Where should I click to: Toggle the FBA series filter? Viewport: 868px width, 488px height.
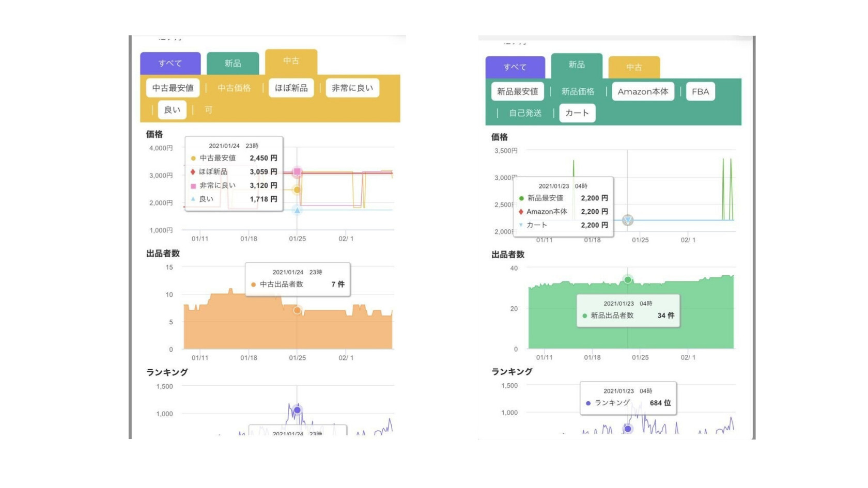pyautogui.click(x=700, y=91)
